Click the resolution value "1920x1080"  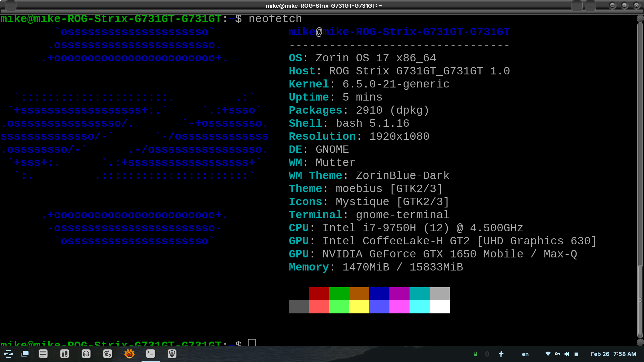[399, 136]
